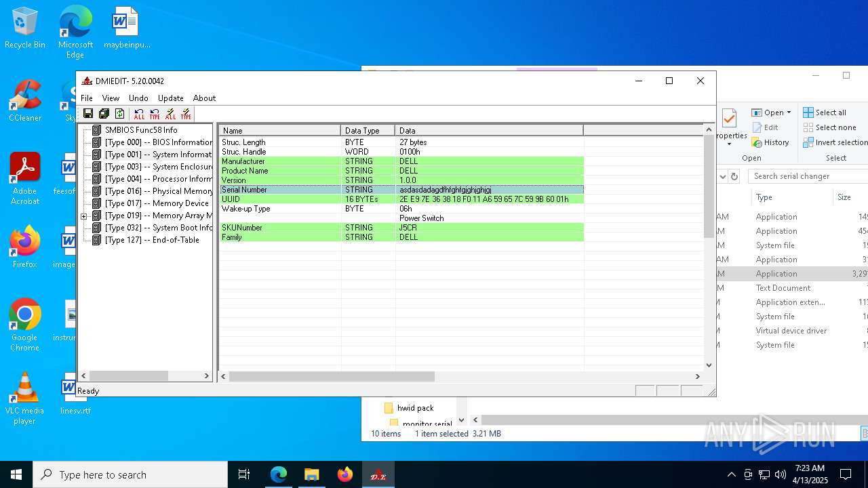Click the Name column header
This screenshot has height=488, width=868.
click(x=279, y=130)
